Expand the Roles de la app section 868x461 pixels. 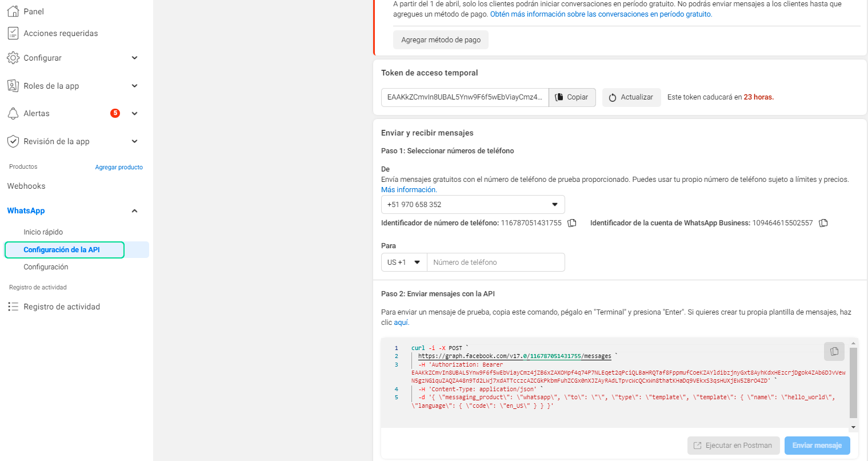(x=134, y=86)
